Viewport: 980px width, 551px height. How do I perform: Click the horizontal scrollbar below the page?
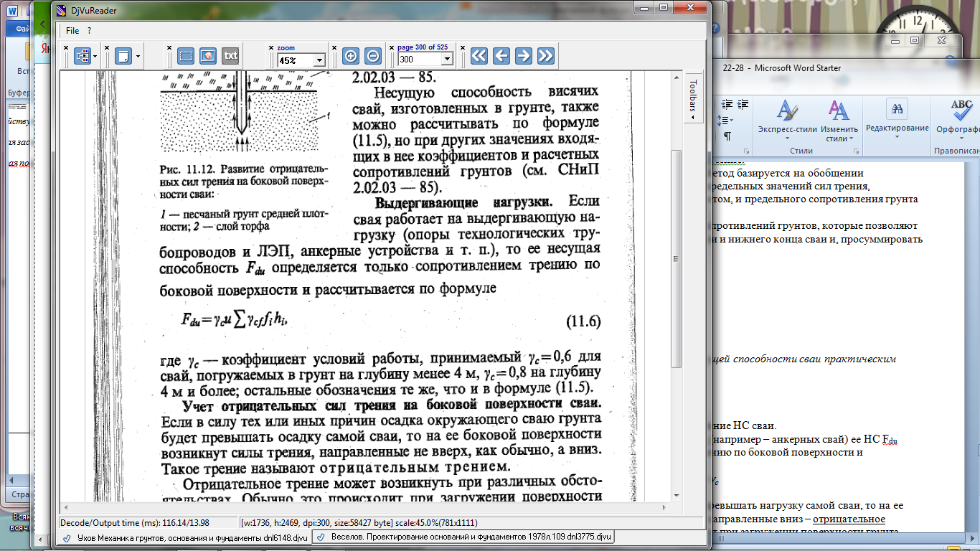pos(364,508)
